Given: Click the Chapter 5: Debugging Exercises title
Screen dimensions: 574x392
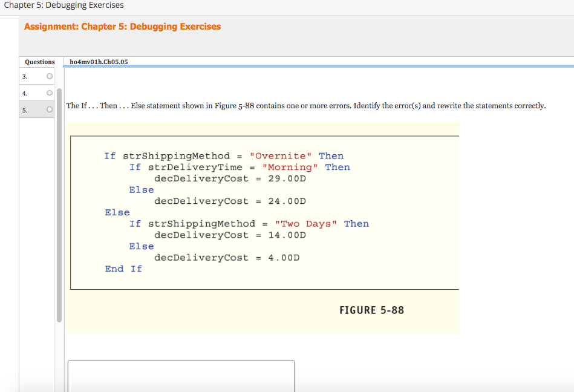Looking at the screenshot, I should pyautogui.click(x=64, y=5).
